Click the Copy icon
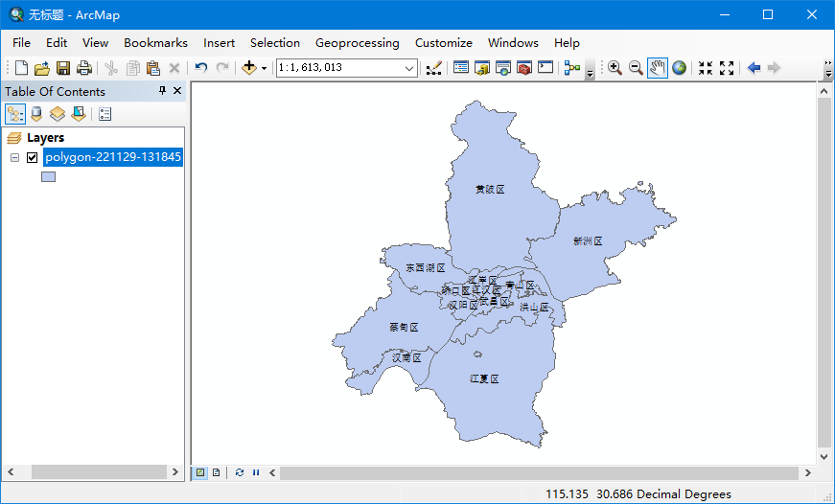 click(132, 68)
